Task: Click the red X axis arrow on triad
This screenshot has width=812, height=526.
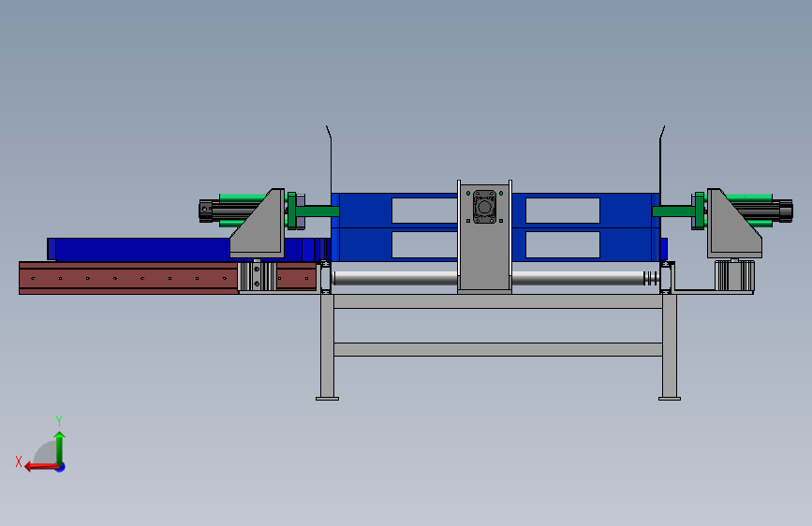Action: click(41, 467)
